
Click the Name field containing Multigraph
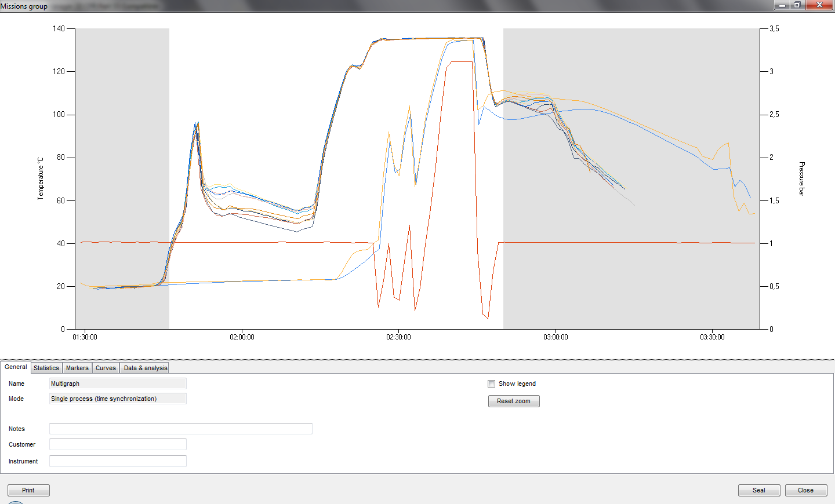click(x=118, y=384)
